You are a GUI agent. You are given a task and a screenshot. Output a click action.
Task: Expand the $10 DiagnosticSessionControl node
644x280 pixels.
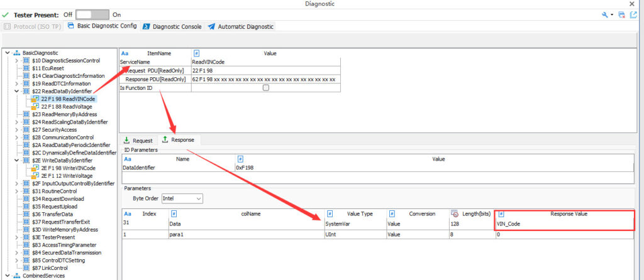coord(16,60)
